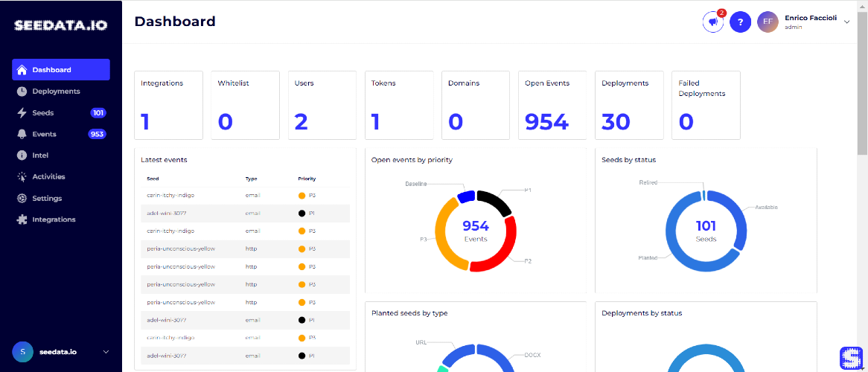
Task: Click the Intel info icon in sidebar
Action: click(x=22, y=155)
